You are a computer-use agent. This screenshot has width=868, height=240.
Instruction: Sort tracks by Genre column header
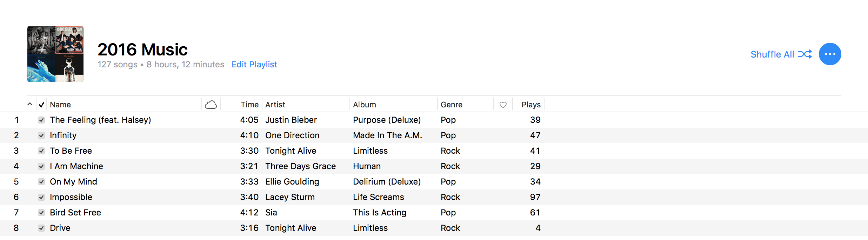(x=452, y=105)
